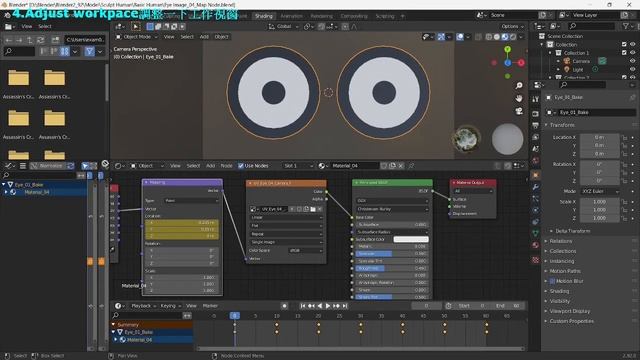
Task: Click the file browser filter funnel icon
Action: [89, 51]
